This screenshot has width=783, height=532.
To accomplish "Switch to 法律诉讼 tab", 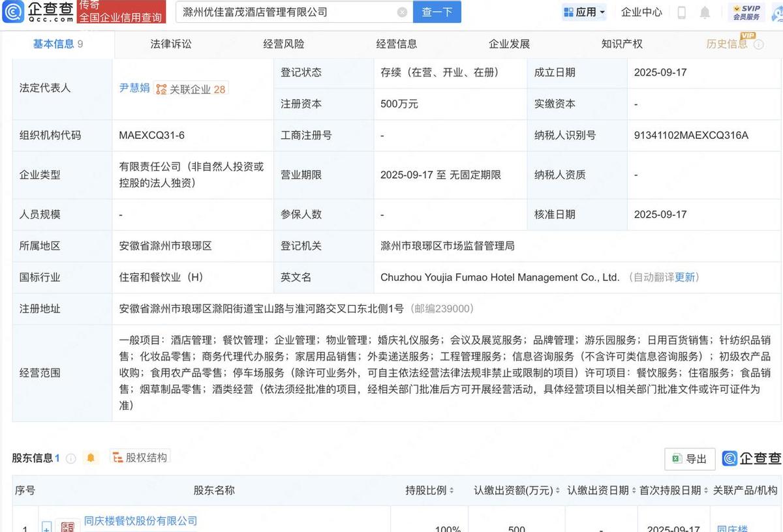I will (171, 44).
